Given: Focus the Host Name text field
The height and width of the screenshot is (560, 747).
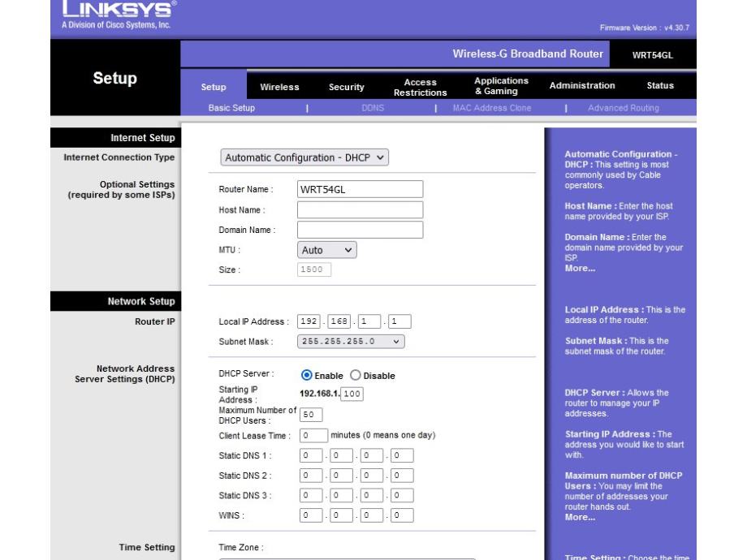Looking at the screenshot, I should (360, 210).
